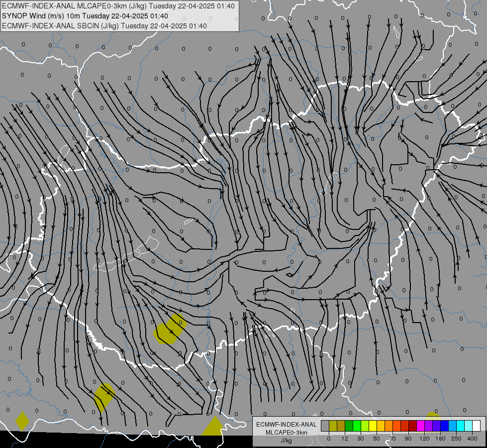Click the legend tick label 160

pos(440,439)
